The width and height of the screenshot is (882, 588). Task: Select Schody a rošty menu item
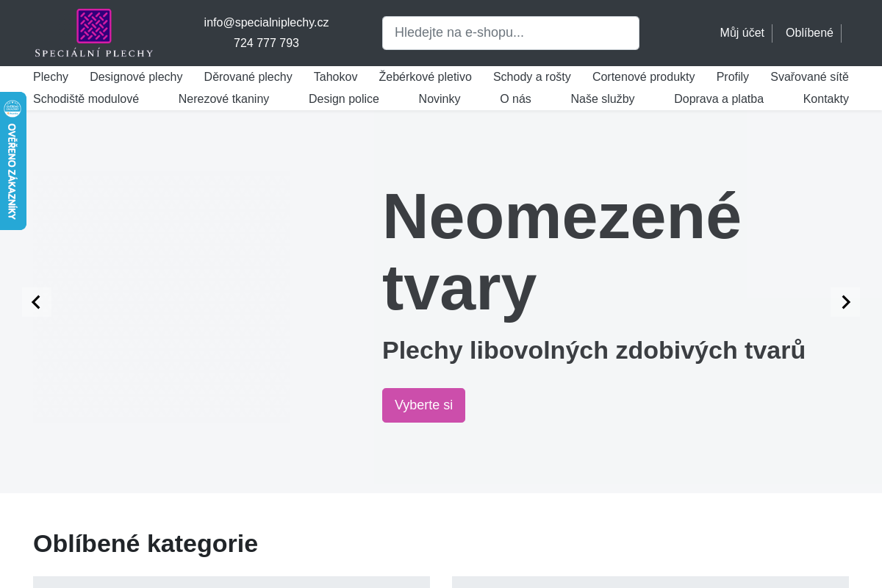pyautogui.click(x=532, y=77)
